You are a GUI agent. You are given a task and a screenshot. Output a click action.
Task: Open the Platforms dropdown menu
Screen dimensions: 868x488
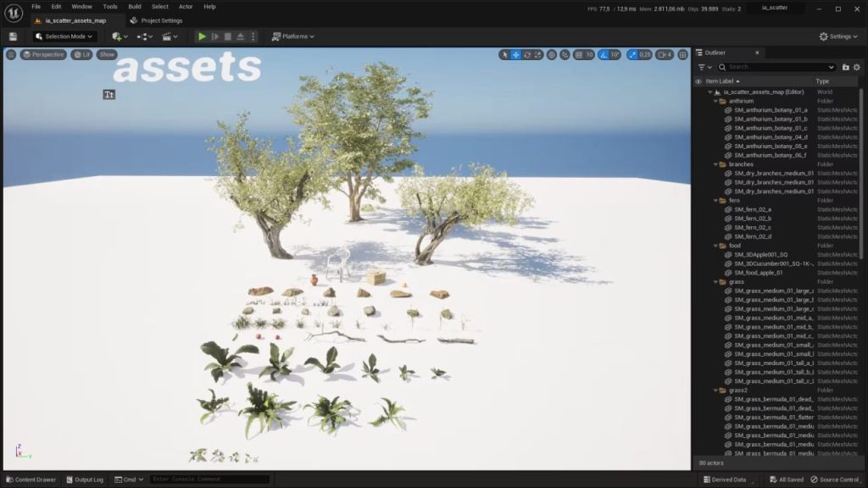293,36
